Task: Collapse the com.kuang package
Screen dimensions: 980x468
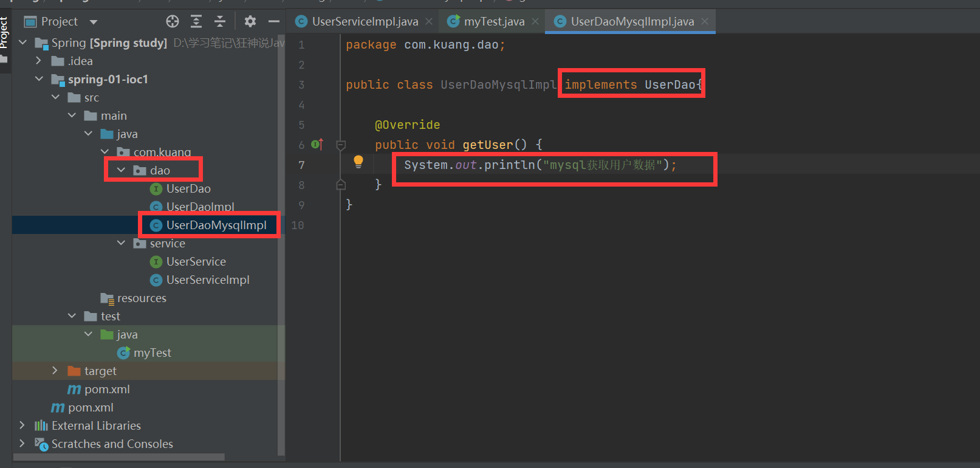Action: 105,152
